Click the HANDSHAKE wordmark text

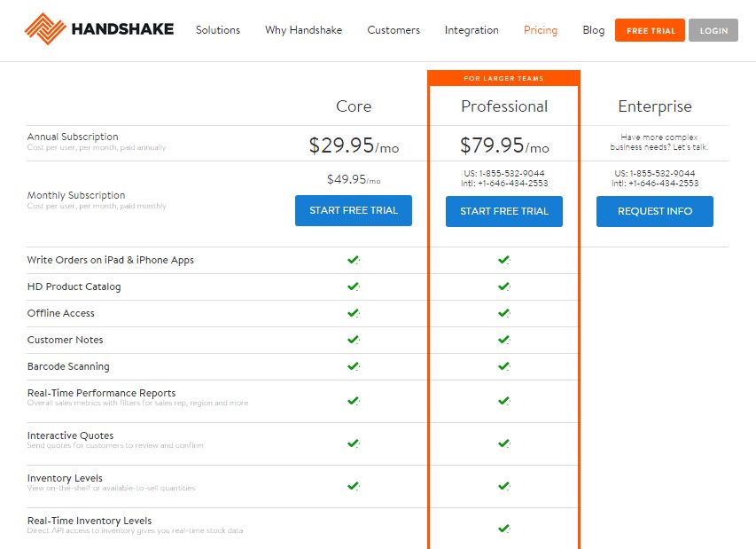click(x=122, y=29)
